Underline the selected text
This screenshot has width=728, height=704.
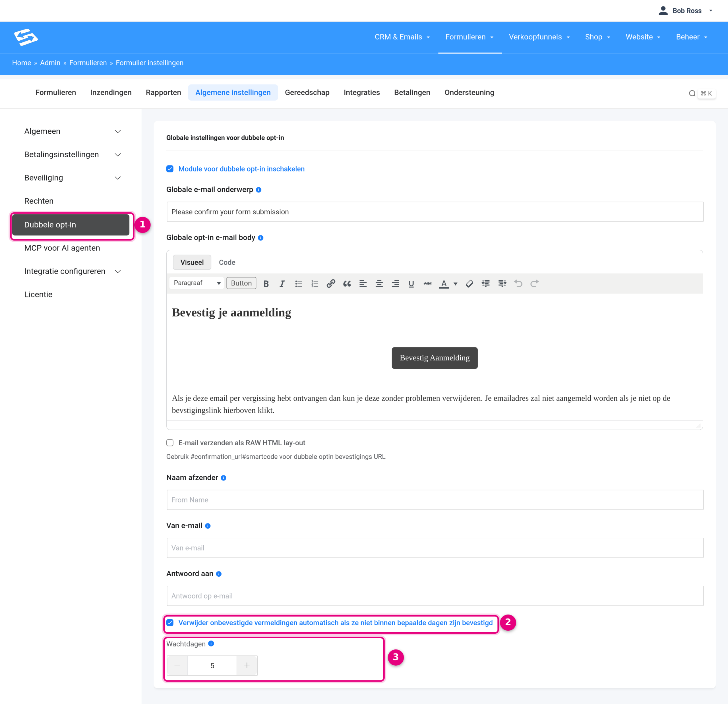pos(411,284)
